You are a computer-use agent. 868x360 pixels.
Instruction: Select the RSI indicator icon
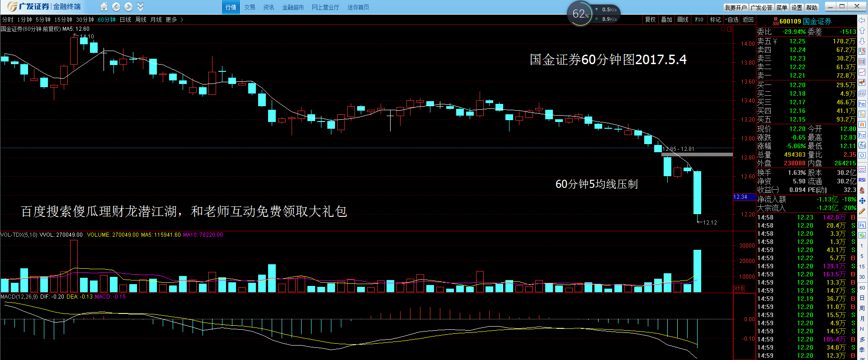(862, 180)
